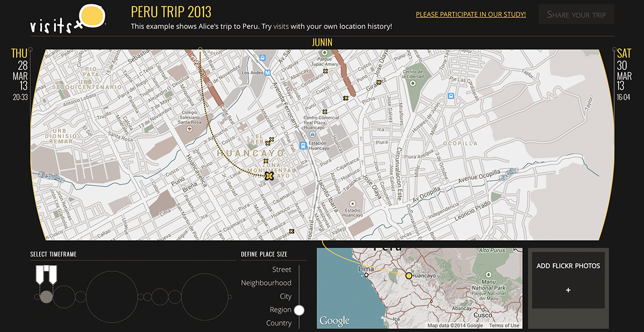
Task: Click the JUNIN region label above the map
Action: pos(323,42)
